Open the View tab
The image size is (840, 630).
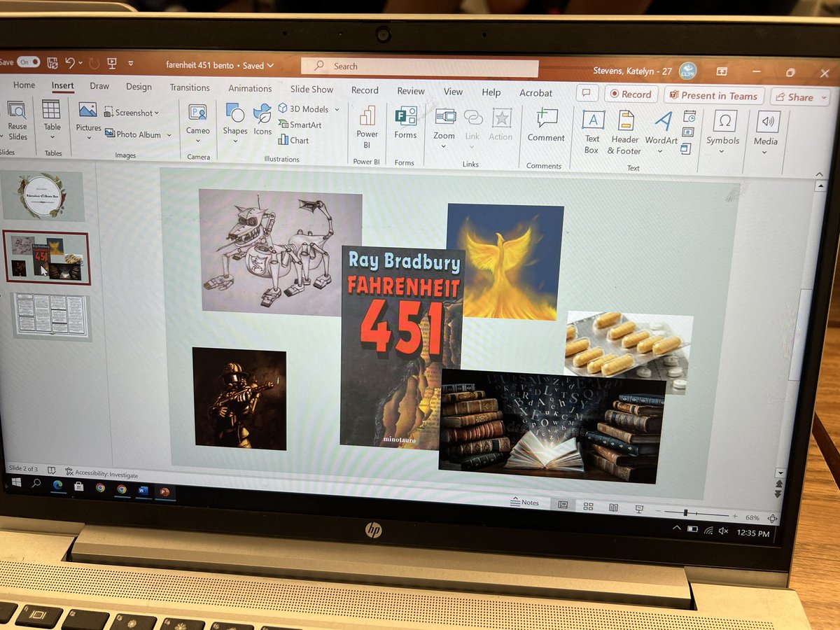point(453,92)
